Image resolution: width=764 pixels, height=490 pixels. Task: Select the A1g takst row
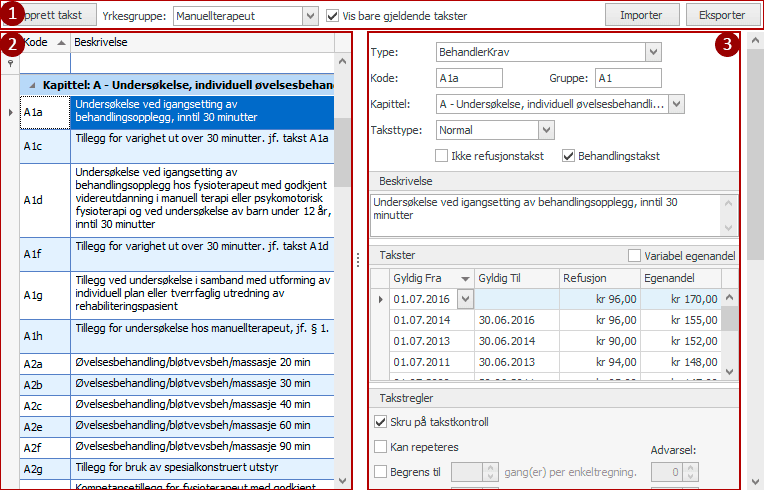pos(177,295)
